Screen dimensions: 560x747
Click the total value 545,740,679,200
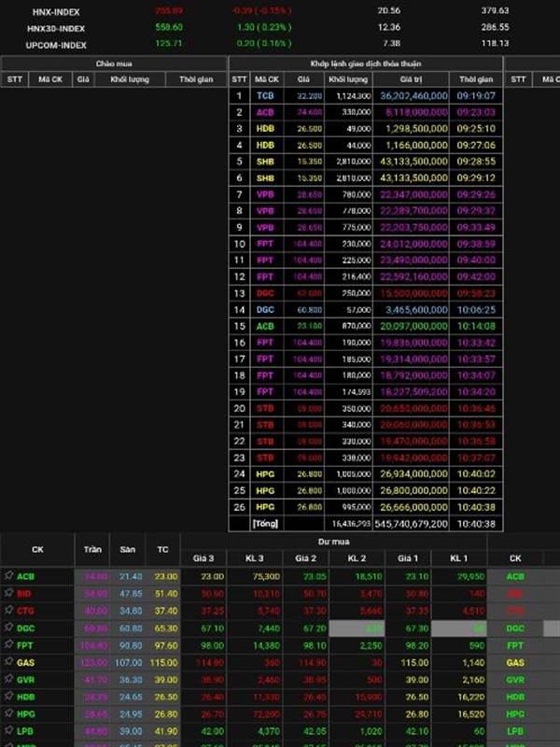411,524
